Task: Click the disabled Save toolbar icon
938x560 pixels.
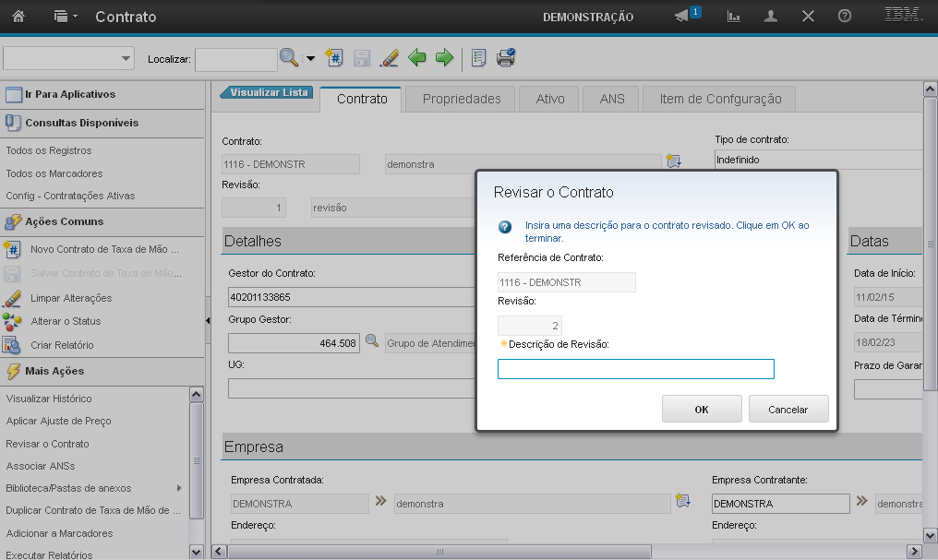Action: pyautogui.click(x=361, y=58)
